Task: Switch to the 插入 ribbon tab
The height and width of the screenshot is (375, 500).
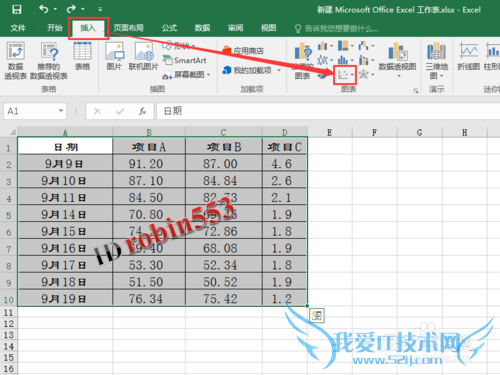Action: pos(88,28)
